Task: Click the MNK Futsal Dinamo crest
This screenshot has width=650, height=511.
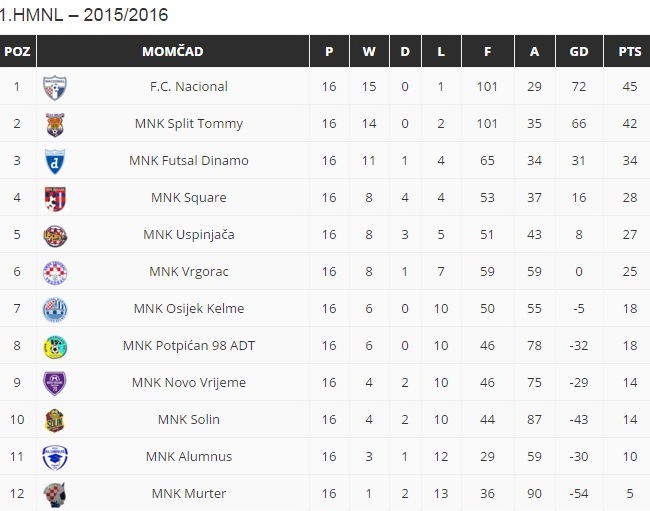Action: click(x=55, y=161)
